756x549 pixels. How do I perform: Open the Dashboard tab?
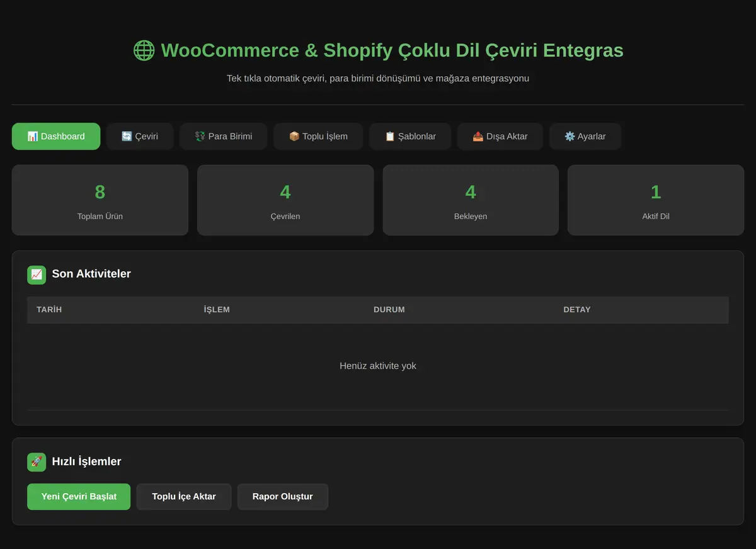(56, 136)
